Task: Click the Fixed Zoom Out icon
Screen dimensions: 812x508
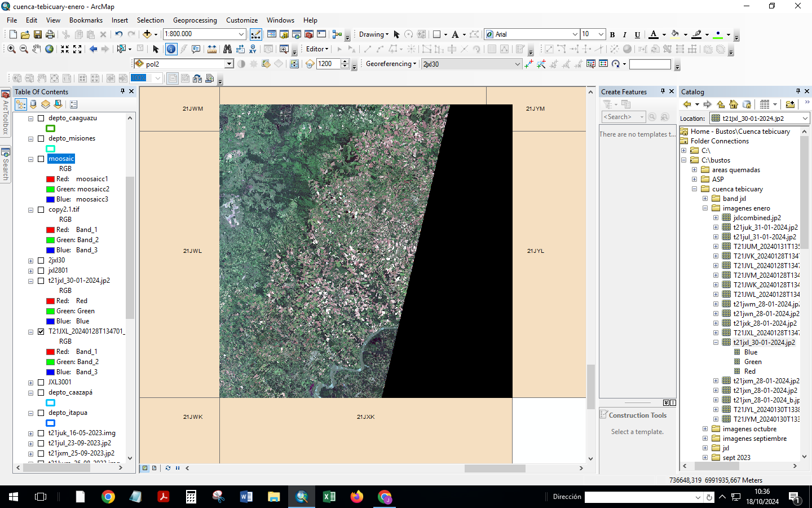Action: pos(77,49)
